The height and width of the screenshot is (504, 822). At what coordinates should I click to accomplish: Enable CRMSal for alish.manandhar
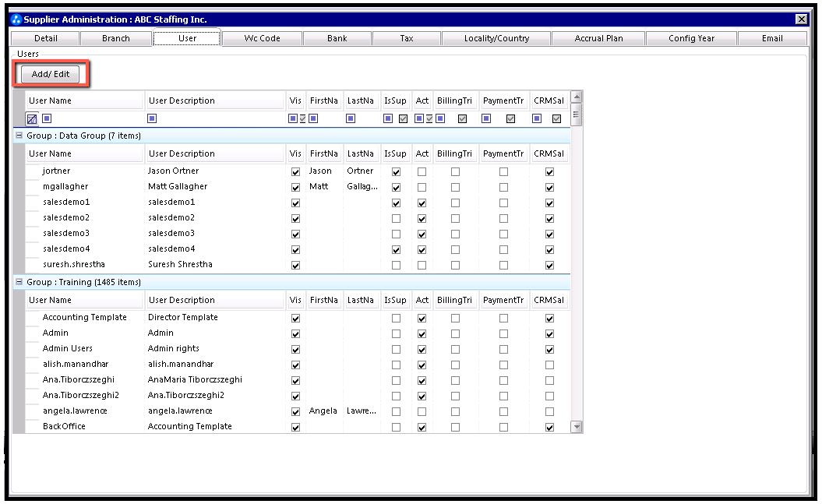pyautogui.click(x=549, y=365)
